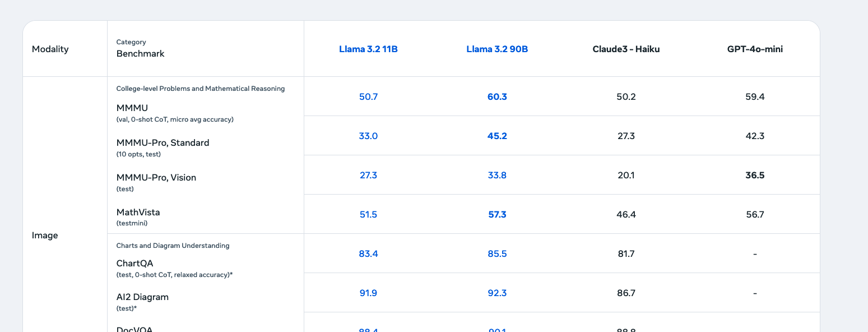Image resolution: width=868 pixels, height=332 pixels.
Task: Click Claude3 Haiku ChartQA score 81.7
Action: pos(626,253)
